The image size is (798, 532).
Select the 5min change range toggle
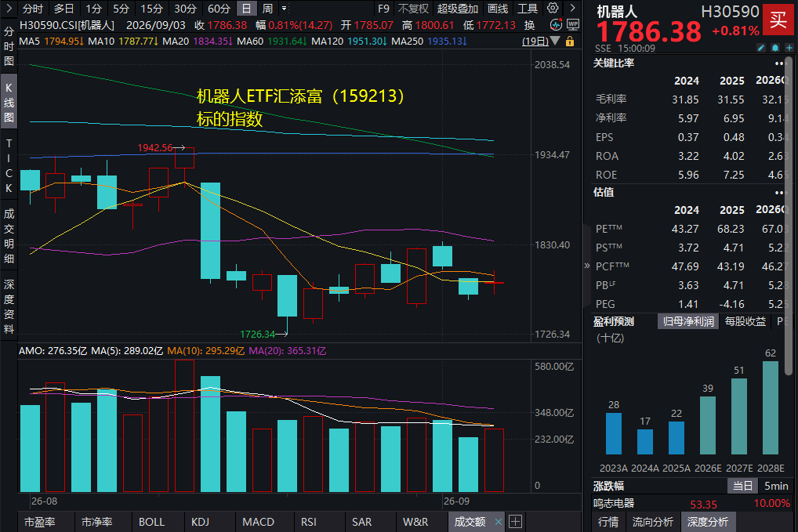[776, 486]
